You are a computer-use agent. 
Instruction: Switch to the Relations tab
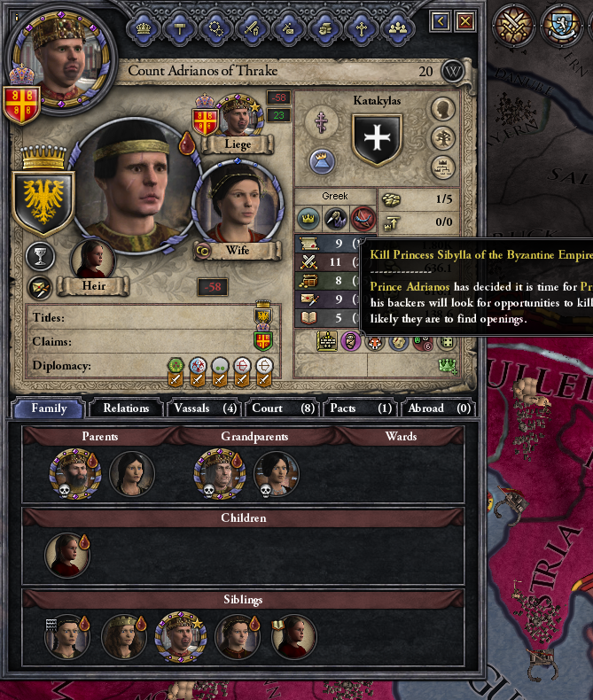tap(126, 408)
